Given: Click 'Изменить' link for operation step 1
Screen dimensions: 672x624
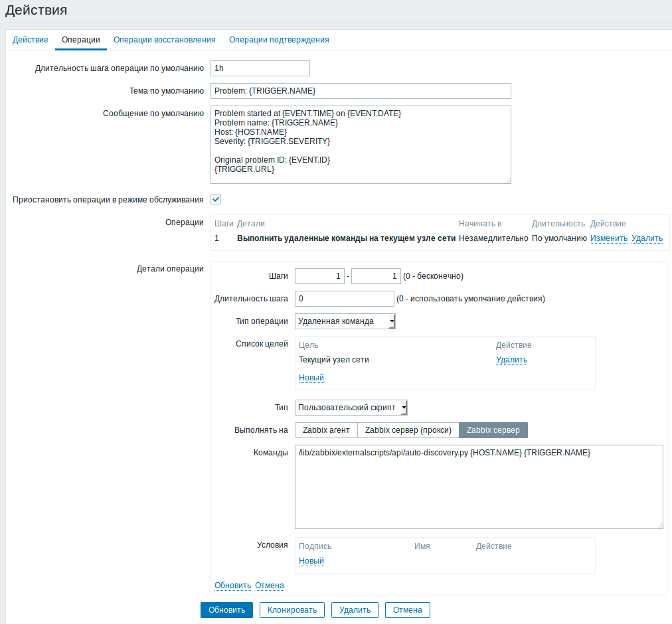Looking at the screenshot, I should point(609,238).
